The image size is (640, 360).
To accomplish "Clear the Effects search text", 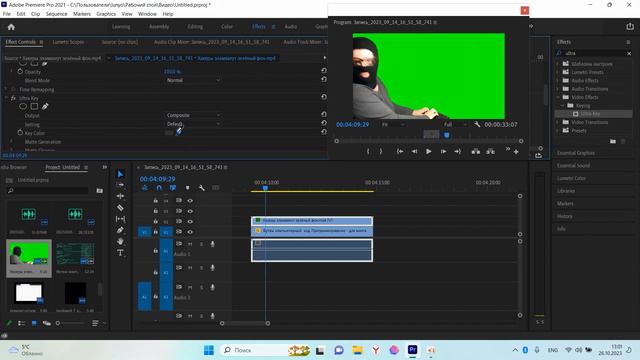I will [x=629, y=53].
